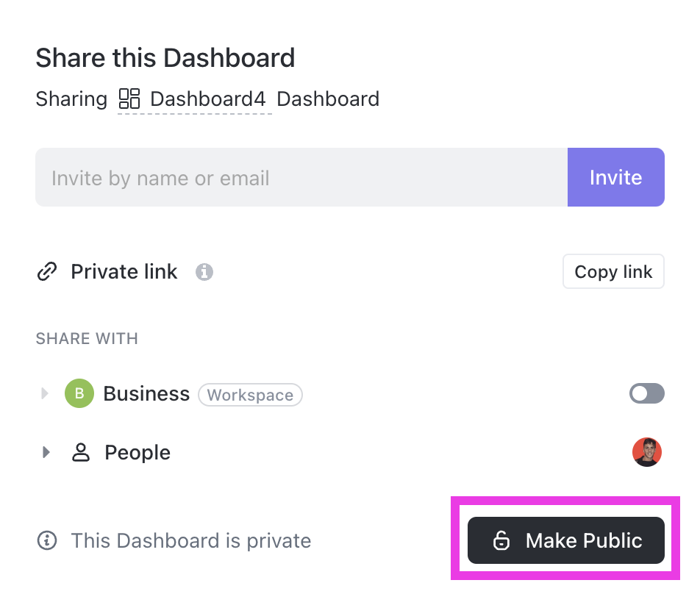Viewport: 700px width, 594px height.
Task: Click the info icon next to 'This Dashboard is private'
Action: coord(47,540)
